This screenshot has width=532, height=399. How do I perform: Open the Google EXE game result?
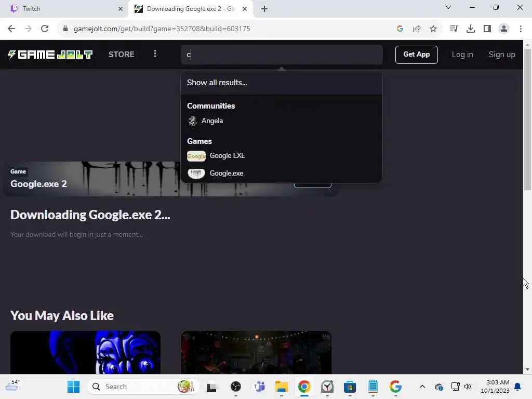(x=282, y=156)
